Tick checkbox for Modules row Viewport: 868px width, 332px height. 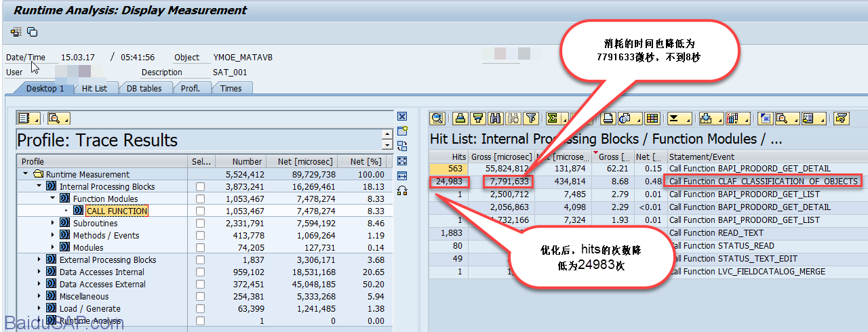point(201,248)
